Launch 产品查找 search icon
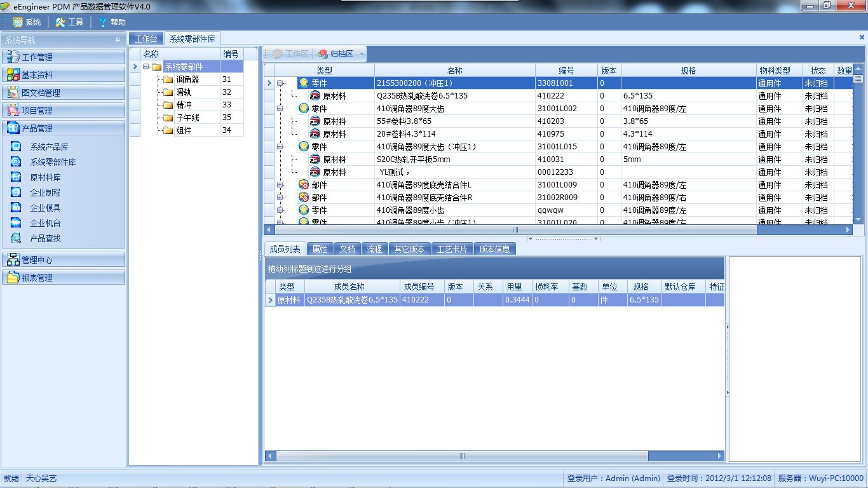The width and height of the screenshot is (868, 488). (x=17, y=238)
